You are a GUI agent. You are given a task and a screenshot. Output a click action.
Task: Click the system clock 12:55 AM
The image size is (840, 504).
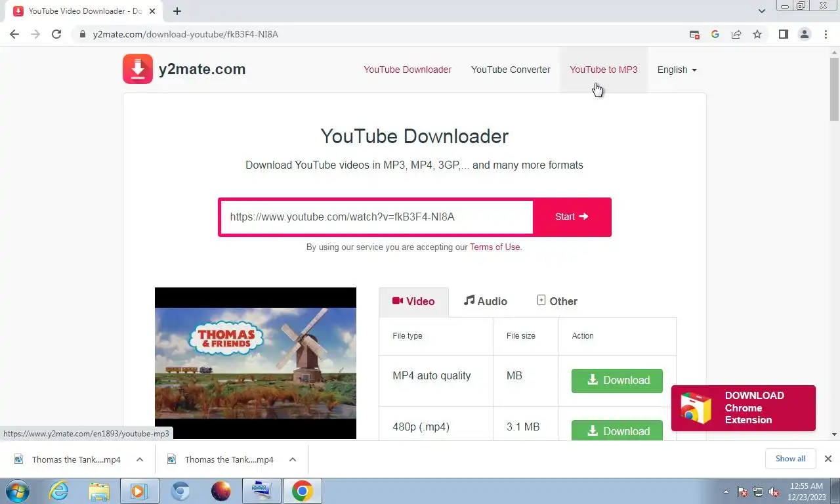pos(807,491)
